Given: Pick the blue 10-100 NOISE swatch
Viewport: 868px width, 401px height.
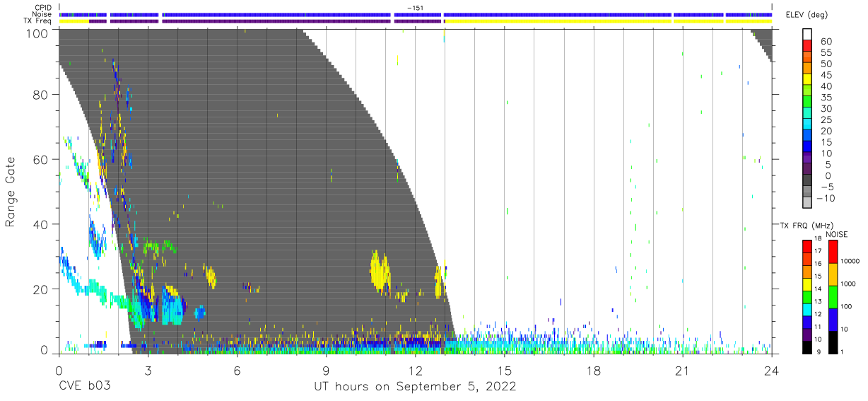Looking at the screenshot, I should 833,320.
